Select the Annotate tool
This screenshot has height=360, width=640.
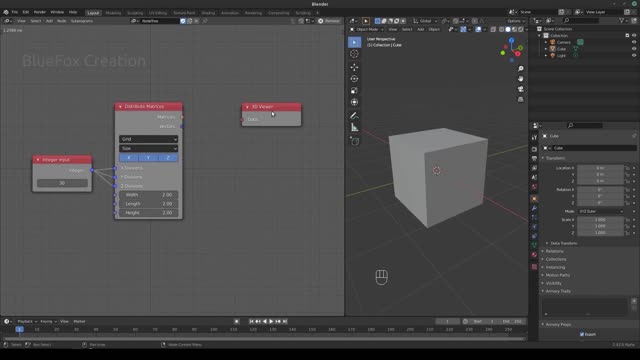(354, 116)
